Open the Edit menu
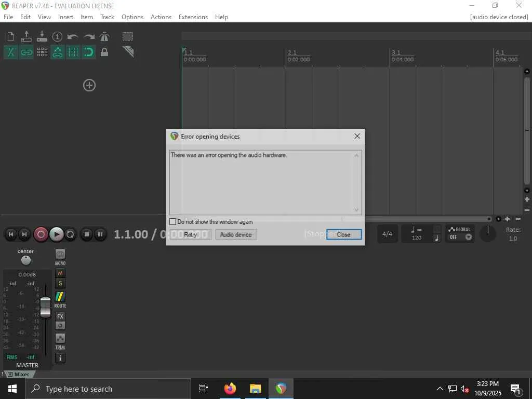The height and width of the screenshot is (399, 532). click(x=25, y=17)
